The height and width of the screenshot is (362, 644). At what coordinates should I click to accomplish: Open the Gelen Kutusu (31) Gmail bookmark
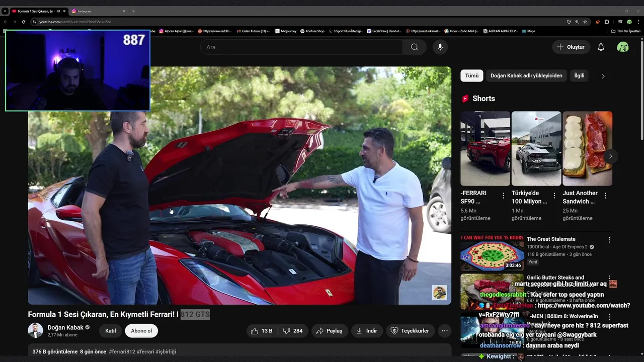[x=253, y=31]
